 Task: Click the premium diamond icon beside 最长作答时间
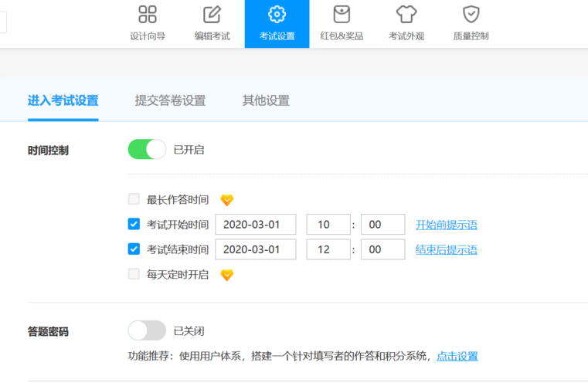227,200
